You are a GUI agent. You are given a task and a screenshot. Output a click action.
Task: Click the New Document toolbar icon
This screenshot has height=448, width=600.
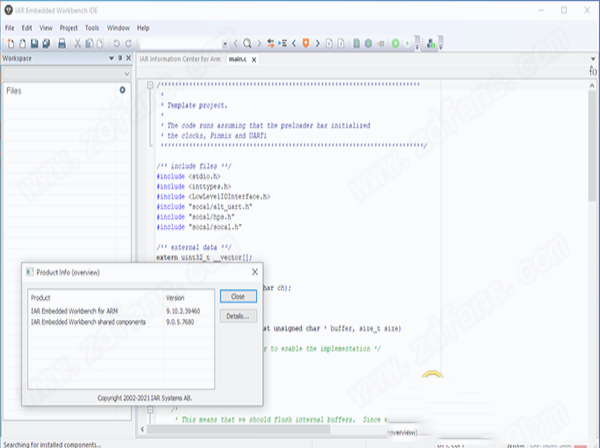point(9,44)
